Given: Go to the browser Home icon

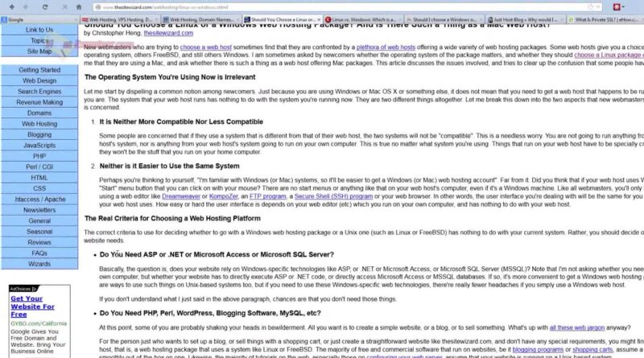Looking at the screenshot, I should 79,7.
